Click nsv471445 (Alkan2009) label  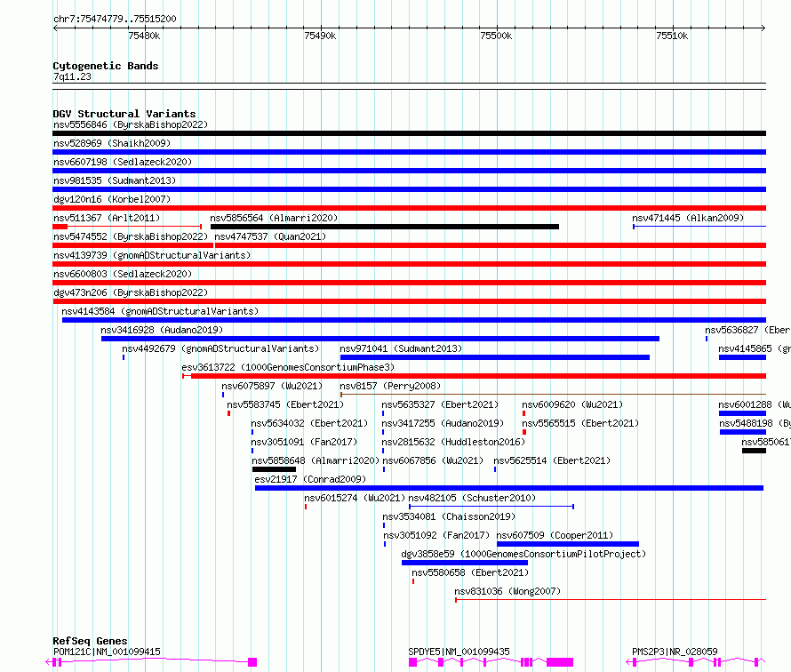point(688,218)
